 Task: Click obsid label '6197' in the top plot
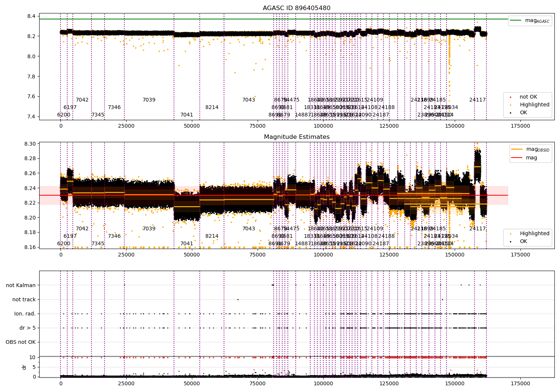[x=70, y=108]
